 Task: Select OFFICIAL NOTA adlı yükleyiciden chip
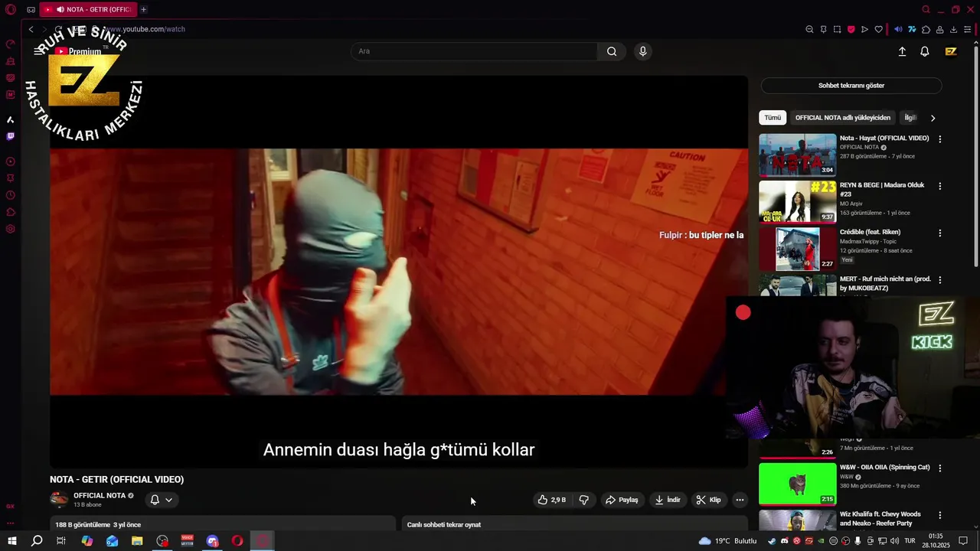(x=842, y=118)
